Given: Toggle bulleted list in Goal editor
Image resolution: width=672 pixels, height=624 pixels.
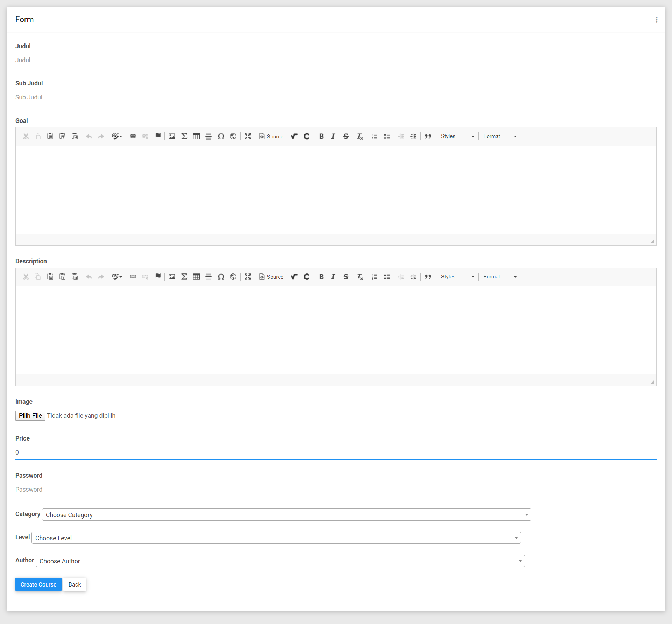Looking at the screenshot, I should coord(387,136).
